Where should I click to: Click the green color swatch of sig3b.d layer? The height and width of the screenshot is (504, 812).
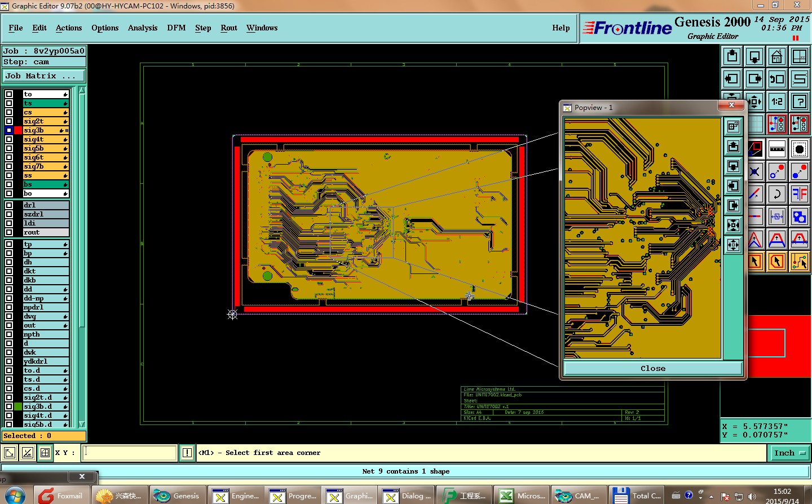point(18,406)
